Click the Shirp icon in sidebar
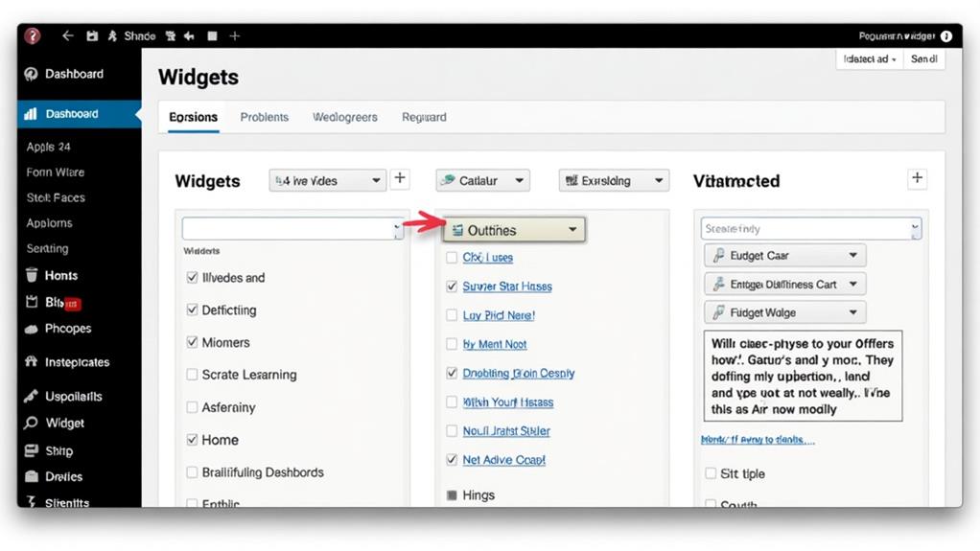980x551 pixels. click(x=32, y=450)
